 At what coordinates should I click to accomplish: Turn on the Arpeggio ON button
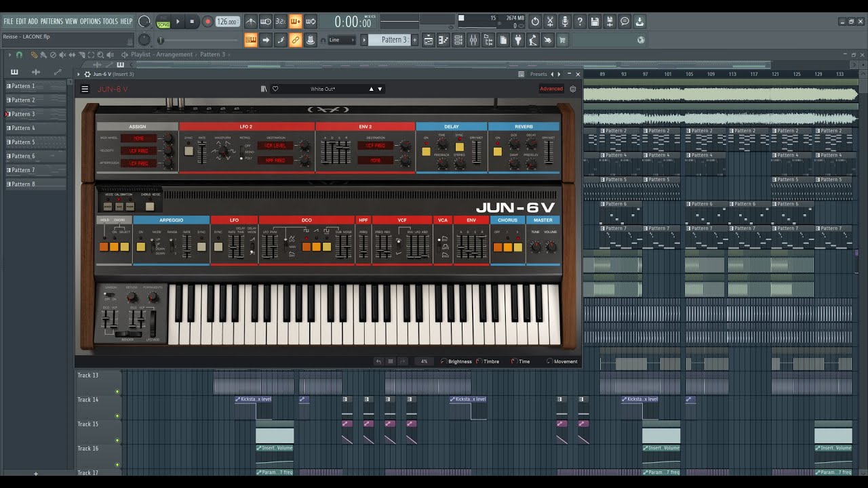(141, 247)
